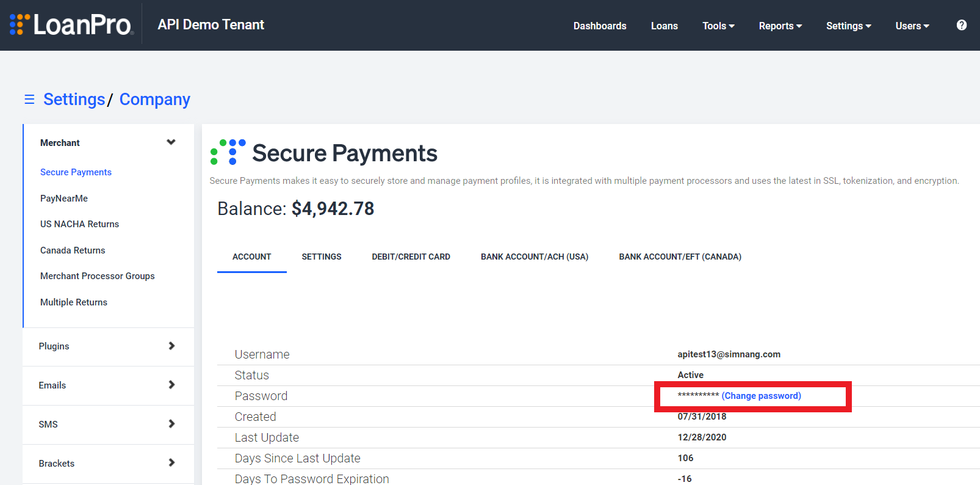Go to Loans page
This screenshot has width=980, height=485.
[665, 26]
